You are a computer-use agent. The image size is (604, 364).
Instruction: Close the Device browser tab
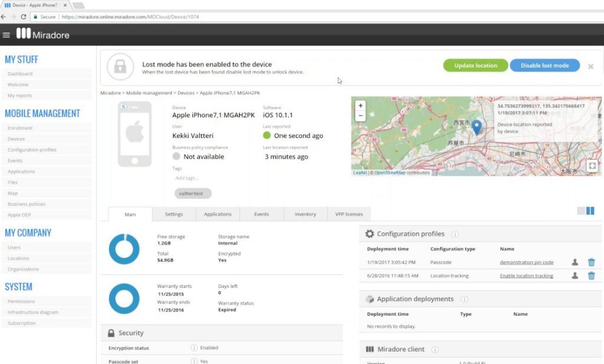pyautogui.click(x=65, y=5)
